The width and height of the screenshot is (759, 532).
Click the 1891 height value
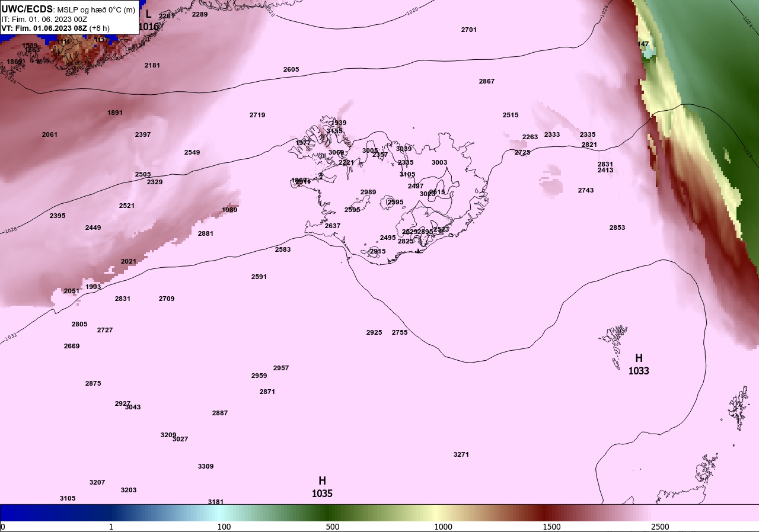[115, 113]
